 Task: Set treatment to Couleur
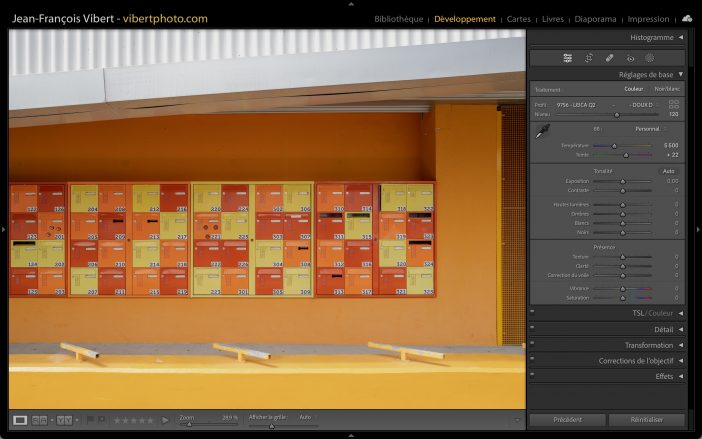(x=634, y=89)
